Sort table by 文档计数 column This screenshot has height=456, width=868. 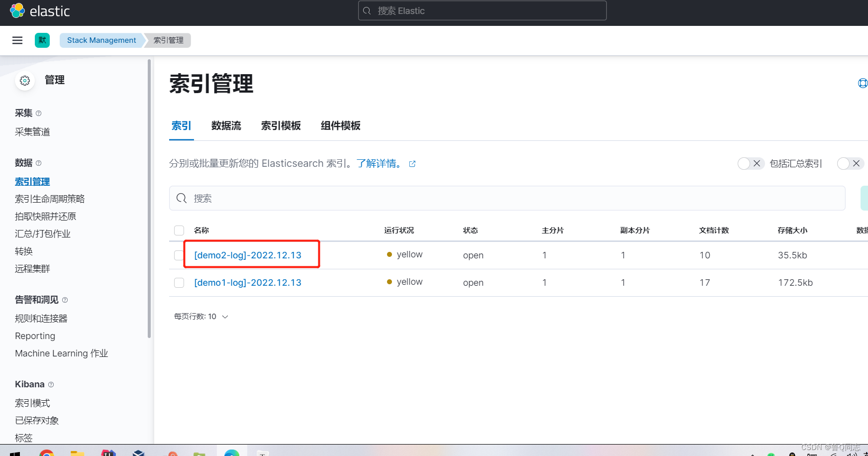coord(714,230)
